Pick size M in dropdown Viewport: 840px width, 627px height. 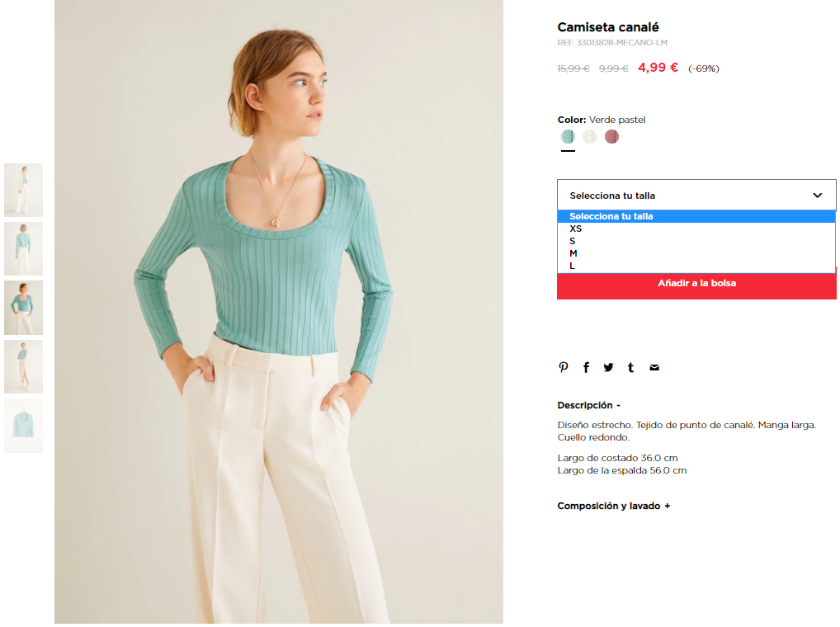click(x=696, y=253)
